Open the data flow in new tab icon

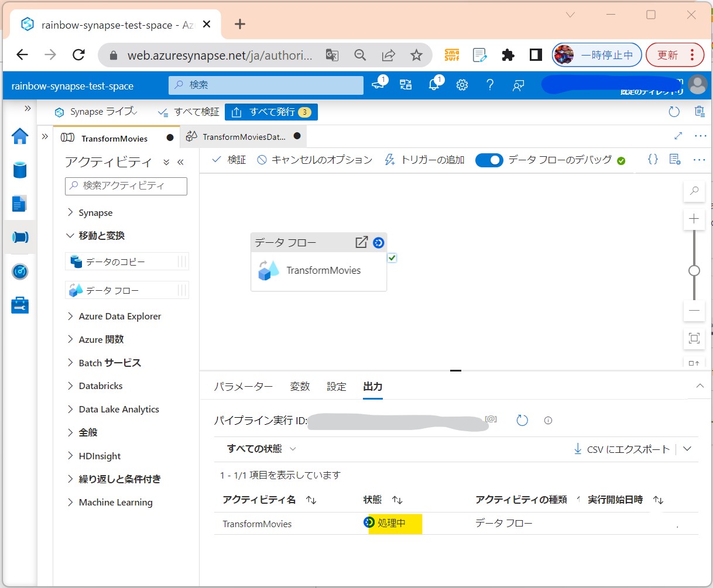(x=362, y=242)
